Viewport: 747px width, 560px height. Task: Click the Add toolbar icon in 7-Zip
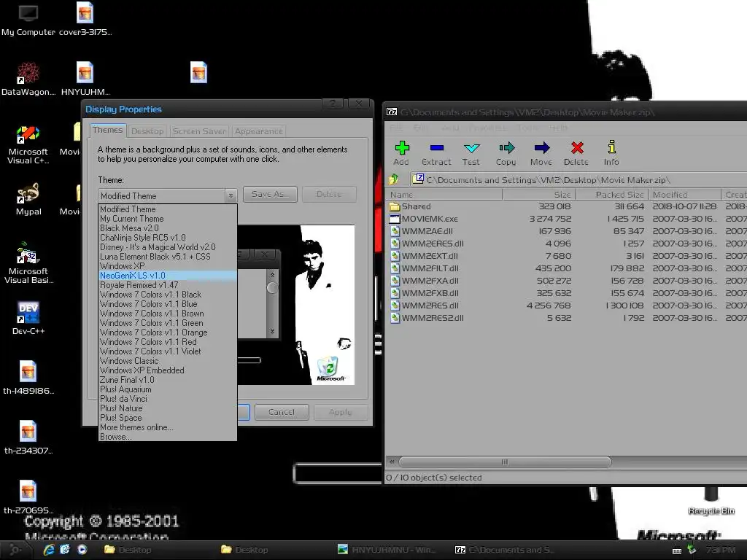coord(402,148)
